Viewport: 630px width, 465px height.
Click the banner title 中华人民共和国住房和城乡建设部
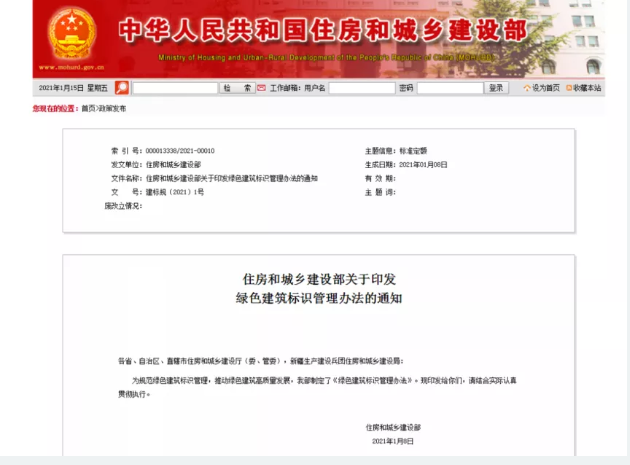tap(323, 30)
